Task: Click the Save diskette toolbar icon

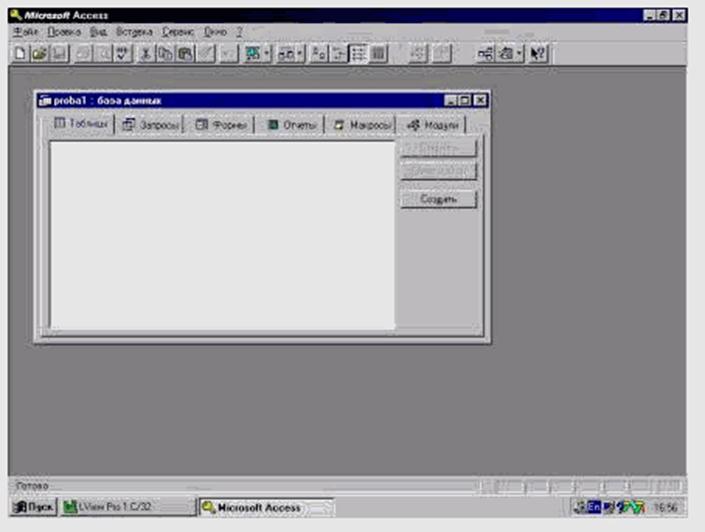Action: (x=59, y=54)
